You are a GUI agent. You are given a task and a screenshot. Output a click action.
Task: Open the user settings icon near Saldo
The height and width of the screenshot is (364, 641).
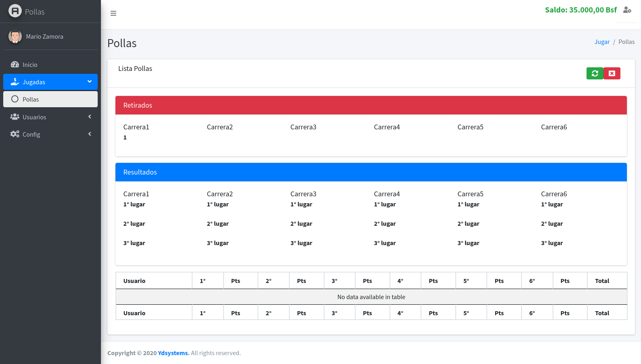click(x=627, y=10)
